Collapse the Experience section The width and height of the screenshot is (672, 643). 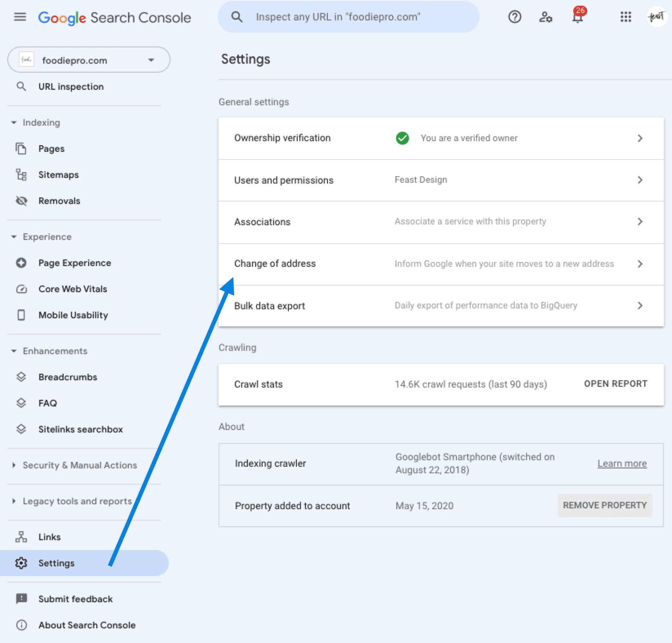point(14,237)
